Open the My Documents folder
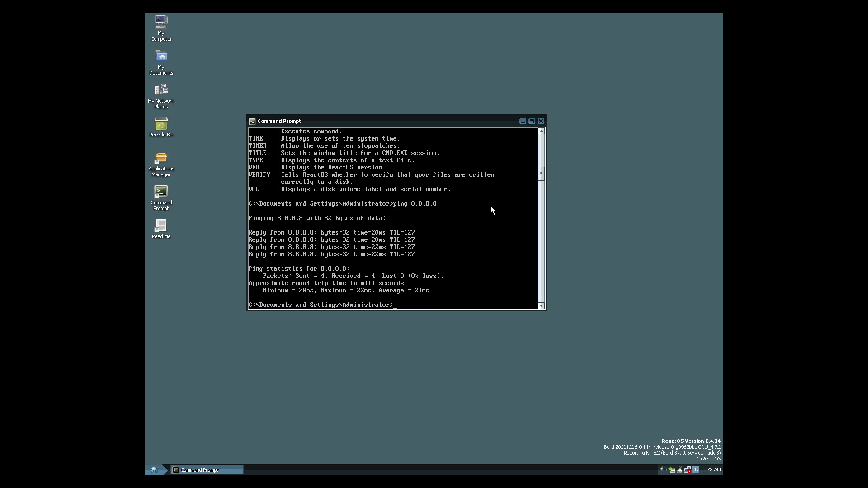 [x=161, y=61]
